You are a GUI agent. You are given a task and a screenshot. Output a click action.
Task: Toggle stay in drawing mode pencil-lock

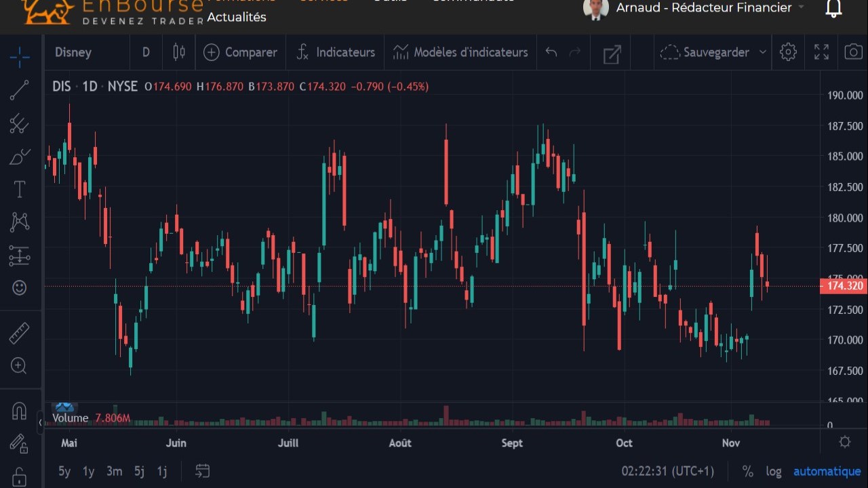click(x=20, y=443)
